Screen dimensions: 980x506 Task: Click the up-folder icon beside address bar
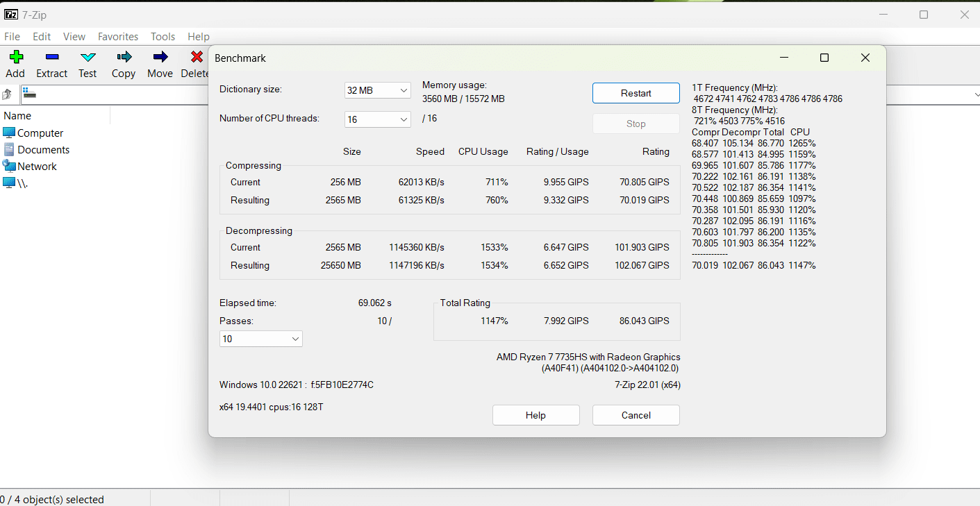8,94
